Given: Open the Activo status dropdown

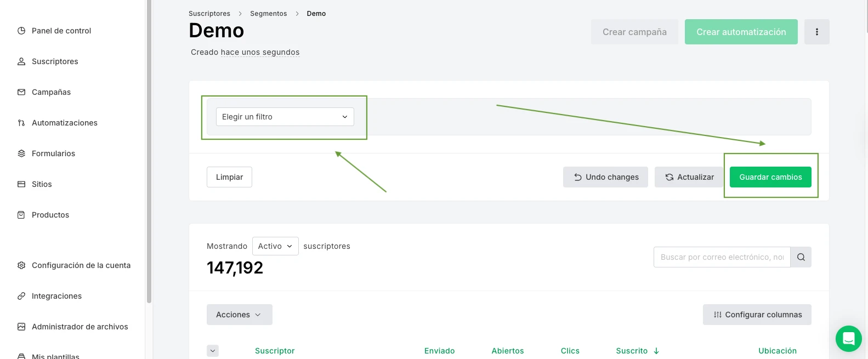Looking at the screenshot, I should [x=275, y=246].
